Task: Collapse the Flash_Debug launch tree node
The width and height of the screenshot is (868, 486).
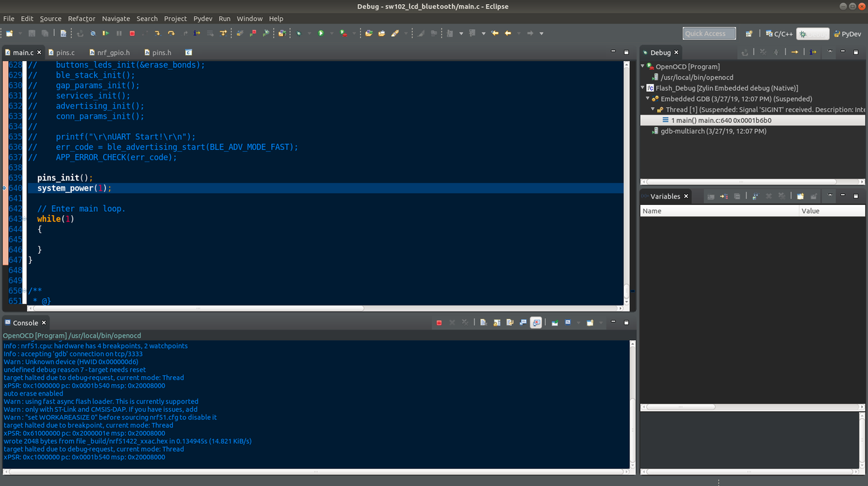Action: point(644,88)
